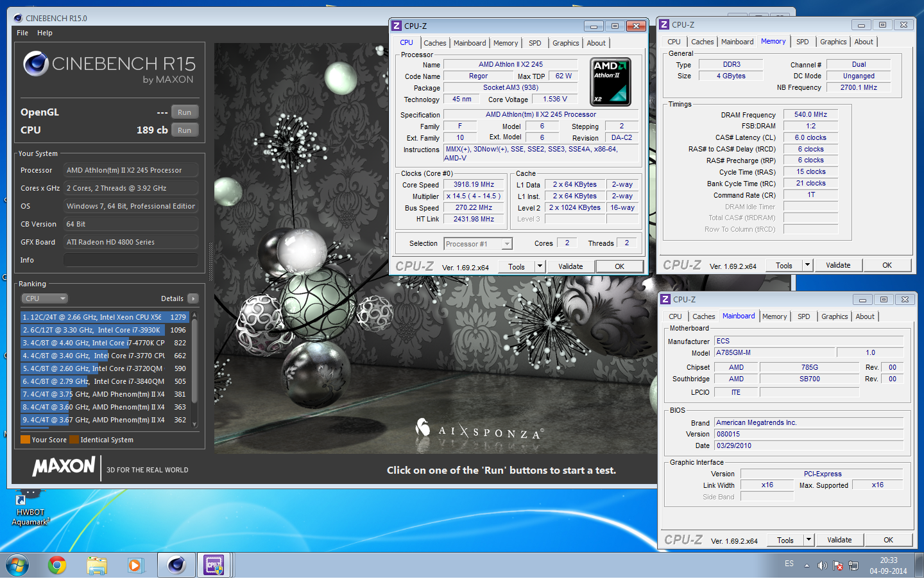Click the Cinebench title bar icon

click(18, 18)
